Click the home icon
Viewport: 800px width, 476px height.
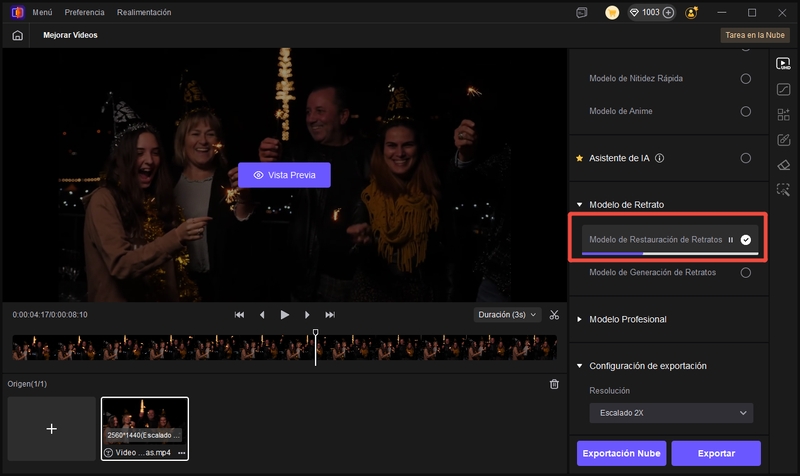[17, 35]
